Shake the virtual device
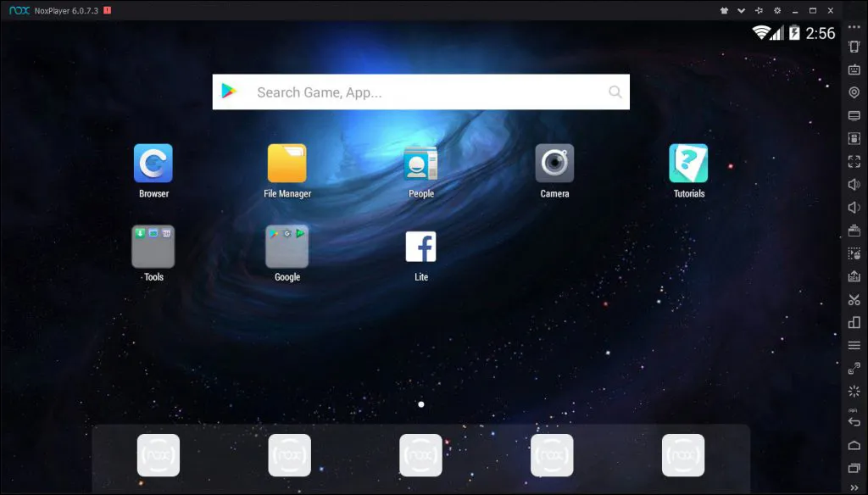Viewport: 868px width, 495px height. tap(854, 47)
